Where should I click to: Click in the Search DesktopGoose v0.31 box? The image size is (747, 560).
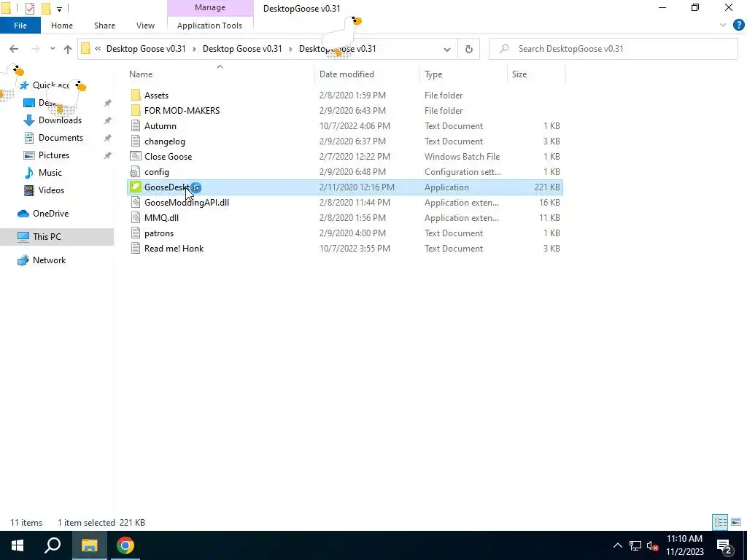tap(614, 49)
